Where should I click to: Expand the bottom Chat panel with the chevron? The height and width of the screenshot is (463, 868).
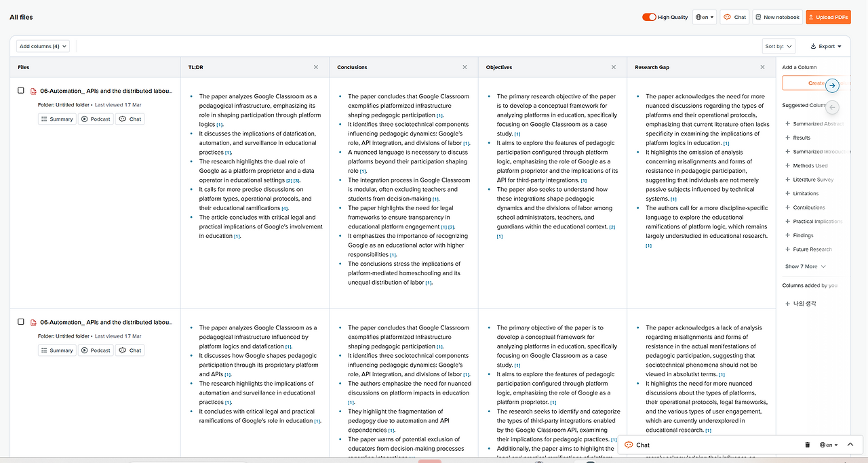point(850,445)
